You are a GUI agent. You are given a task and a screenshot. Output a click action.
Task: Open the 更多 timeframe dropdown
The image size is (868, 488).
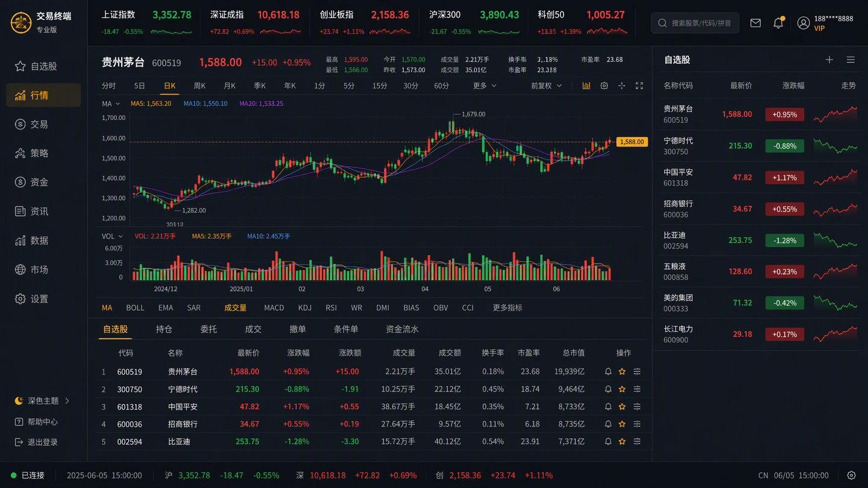485,86
